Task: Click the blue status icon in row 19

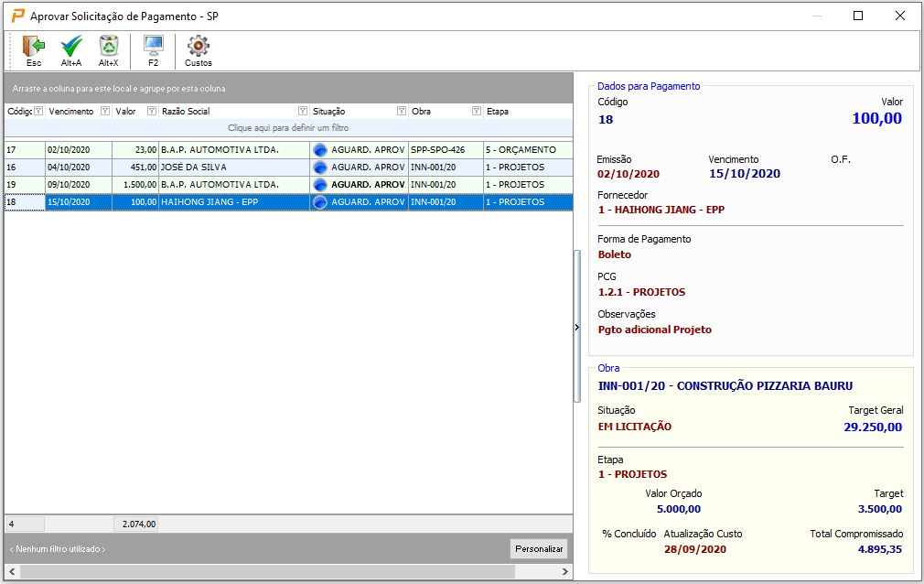Action: (320, 185)
